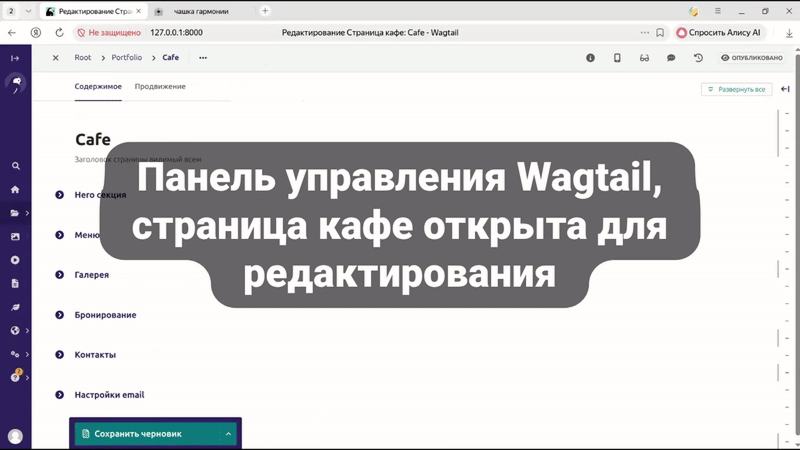
Task: Click the Published status indicator
Action: click(x=752, y=58)
